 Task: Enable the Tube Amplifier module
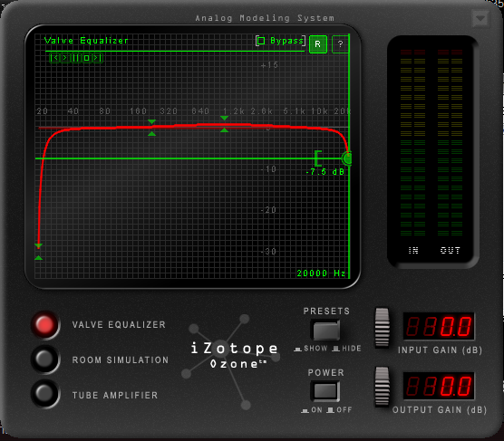[45, 394]
